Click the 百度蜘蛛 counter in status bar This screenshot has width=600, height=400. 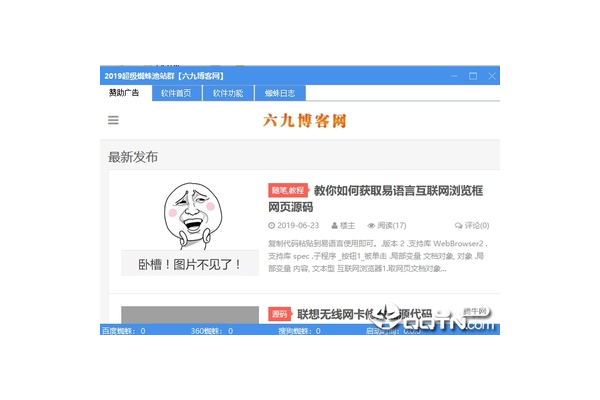(123, 330)
